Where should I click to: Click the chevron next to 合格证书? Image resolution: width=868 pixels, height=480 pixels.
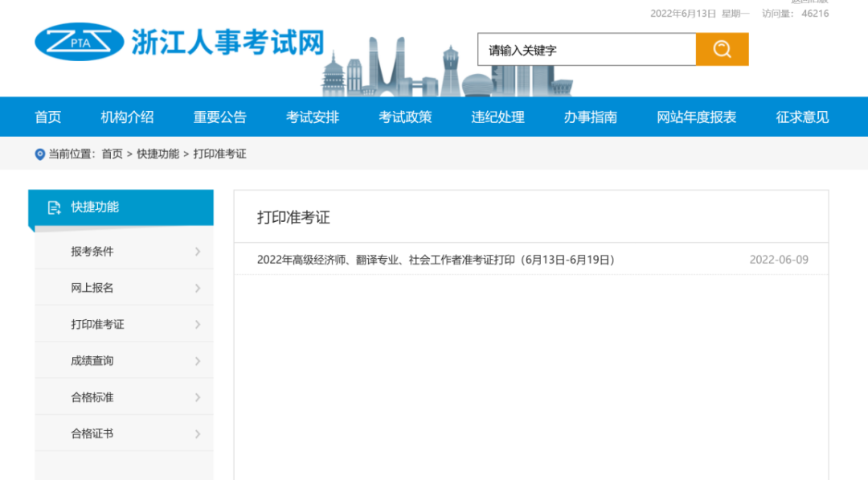198,434
